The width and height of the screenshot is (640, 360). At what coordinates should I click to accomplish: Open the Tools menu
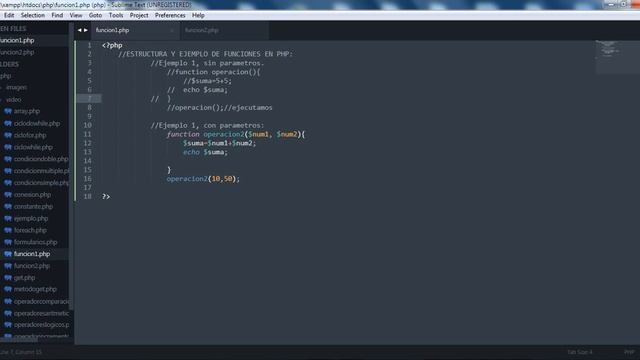(116, 16)
